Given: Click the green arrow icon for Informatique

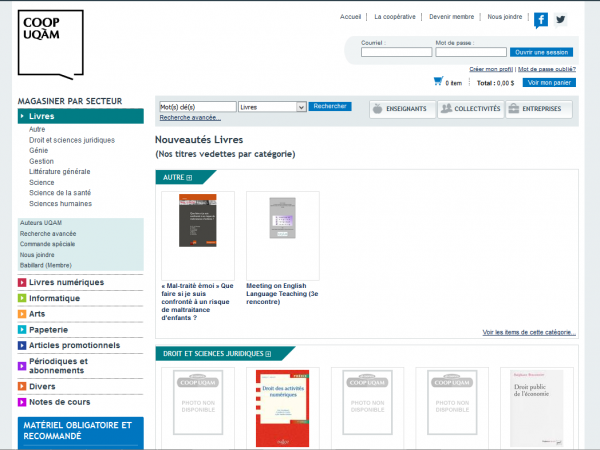Looking at the screenshot, I should coord(22,298).
